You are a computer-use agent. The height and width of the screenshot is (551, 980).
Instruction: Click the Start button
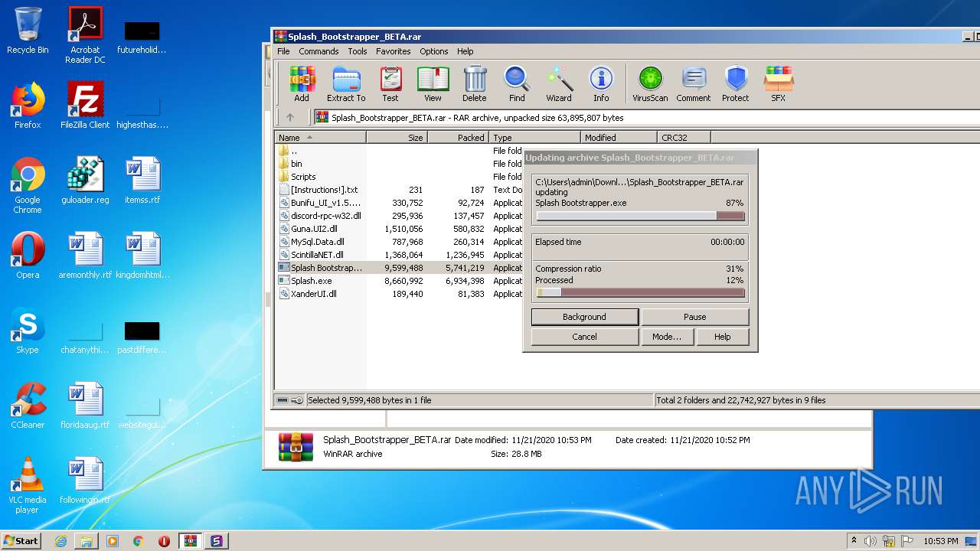(x=21, y=541)
